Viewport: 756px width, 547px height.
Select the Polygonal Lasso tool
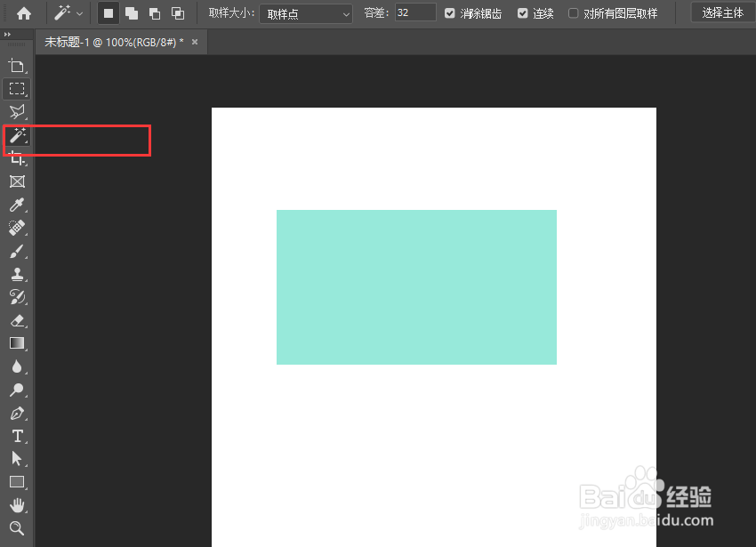18,112
